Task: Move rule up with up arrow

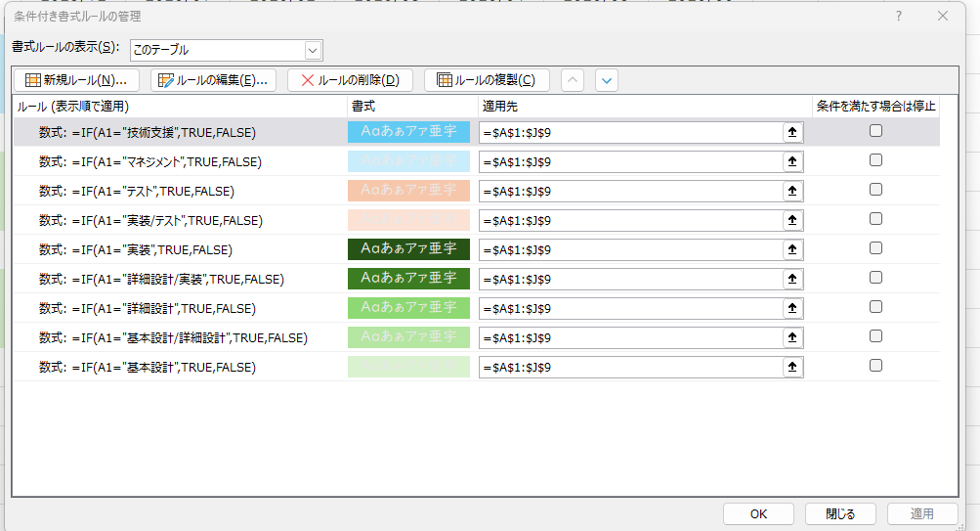Action: (x=573, y=80)
